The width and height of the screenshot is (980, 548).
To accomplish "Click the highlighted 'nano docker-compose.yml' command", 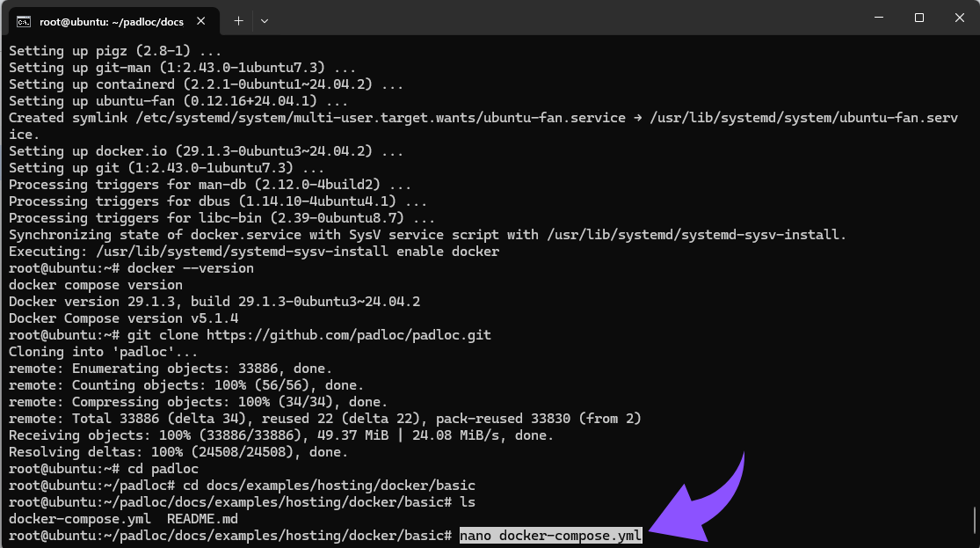I will tap(550, 536).
